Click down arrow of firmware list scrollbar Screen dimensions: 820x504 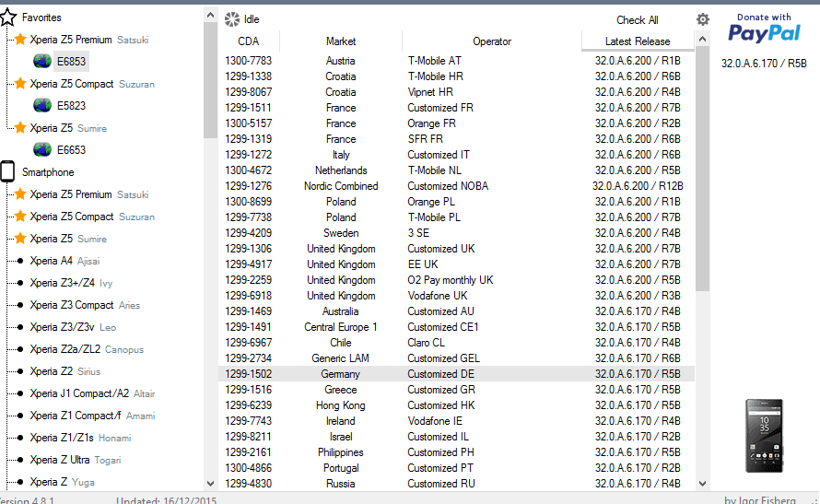pos(702,484)
